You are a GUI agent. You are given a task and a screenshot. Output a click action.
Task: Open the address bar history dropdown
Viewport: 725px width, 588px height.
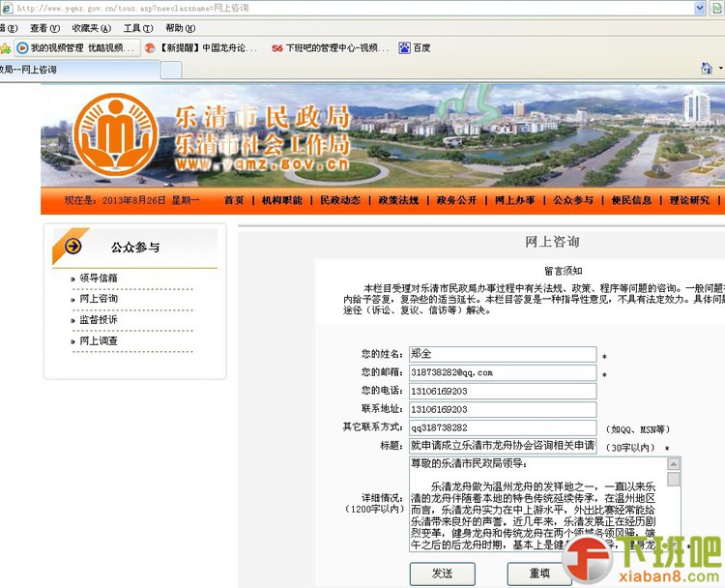(x=700, y=8)
